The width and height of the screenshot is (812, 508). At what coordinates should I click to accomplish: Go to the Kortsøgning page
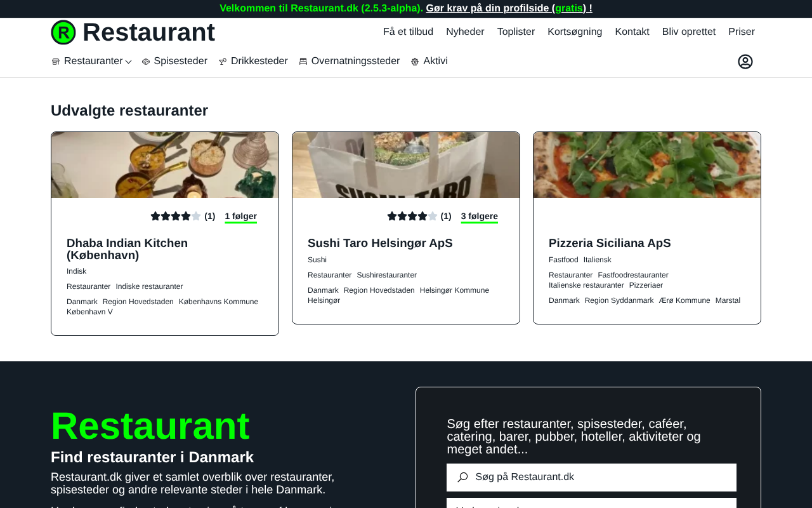(575, 32)
